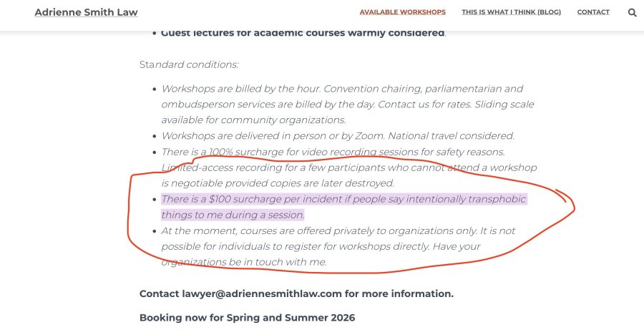Open the Available Workshops menu item
Screen dimensions: 644x335
pos(402,12)
